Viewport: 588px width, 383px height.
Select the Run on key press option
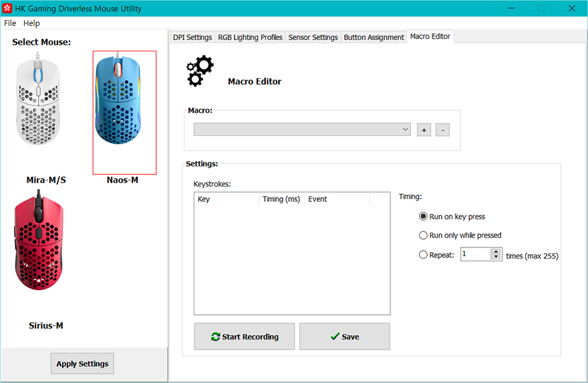(x=452, y=217)
